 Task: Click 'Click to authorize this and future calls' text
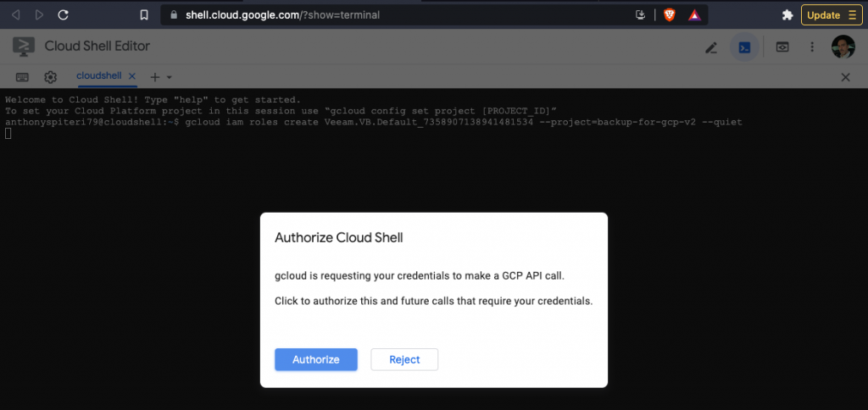434,302
